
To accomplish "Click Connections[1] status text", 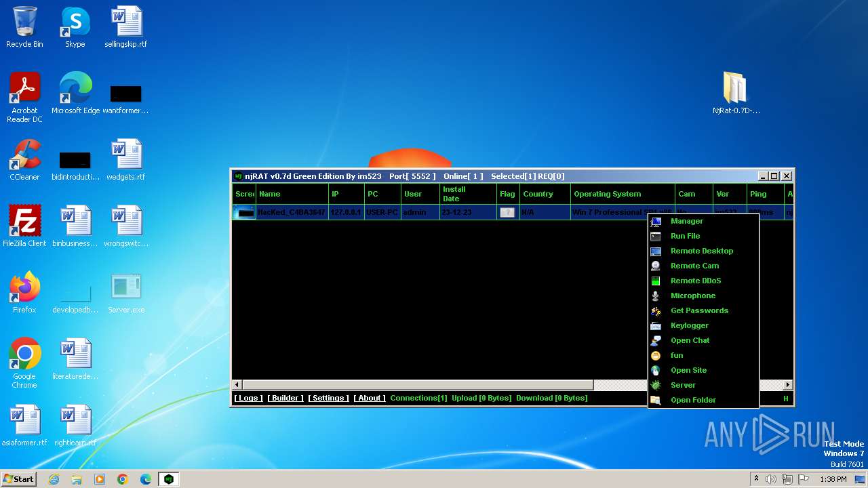I will (x=418, y=398).
